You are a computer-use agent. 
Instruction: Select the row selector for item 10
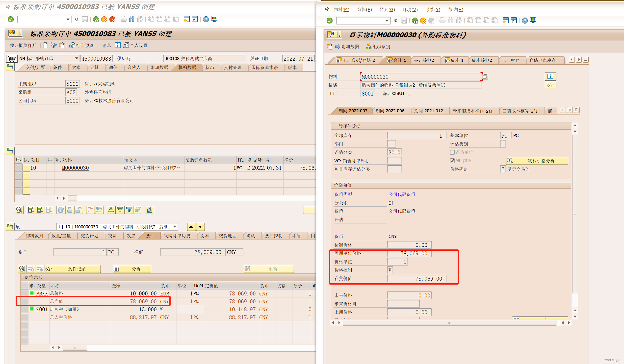click(19, 168)
